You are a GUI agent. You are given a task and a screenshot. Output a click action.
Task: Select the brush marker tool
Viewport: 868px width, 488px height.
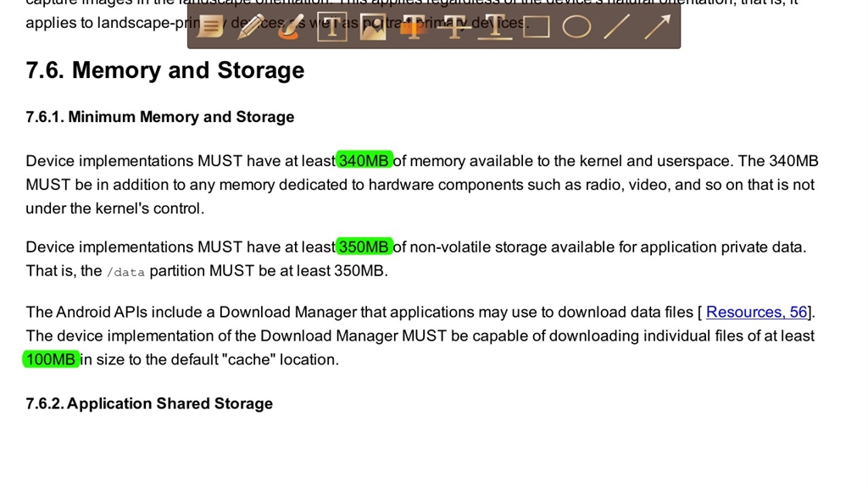pyautogui.click(x=292, y=26)
